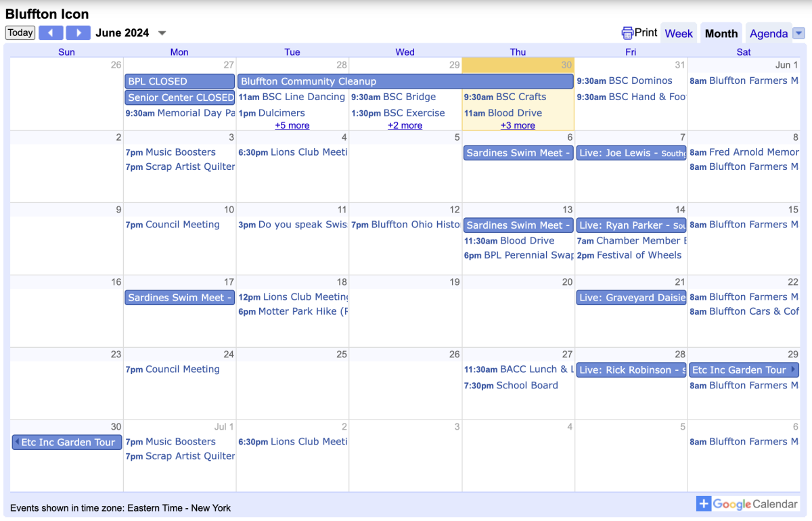Open BPL CLOSED event on May 27
This screenshot has height=521, width=812.
[x=179, y=81]
